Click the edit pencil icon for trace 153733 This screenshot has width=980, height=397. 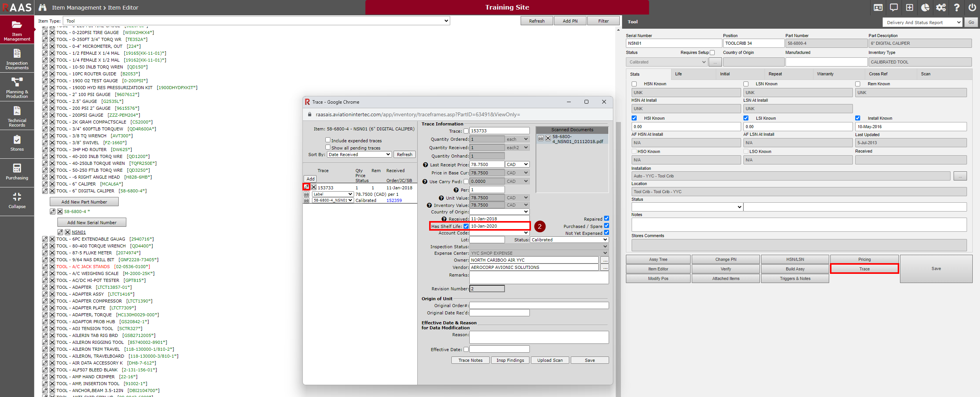coord(306,187)
